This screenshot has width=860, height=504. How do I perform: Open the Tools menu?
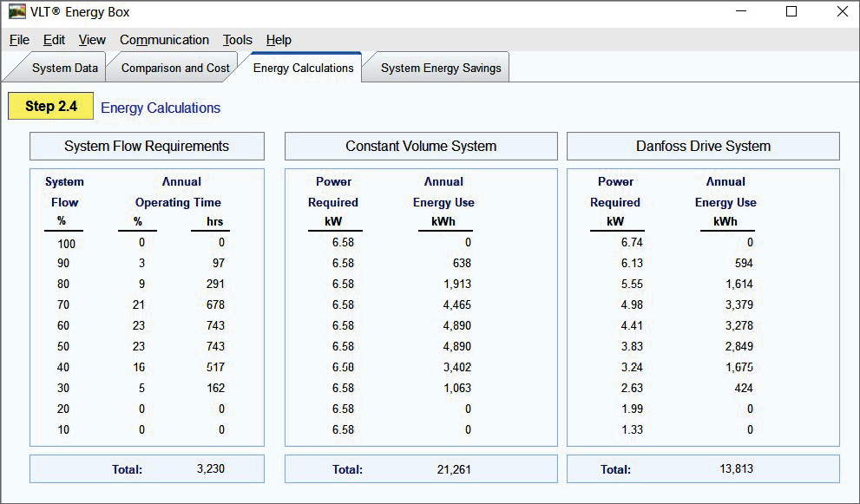click(237, 40)
